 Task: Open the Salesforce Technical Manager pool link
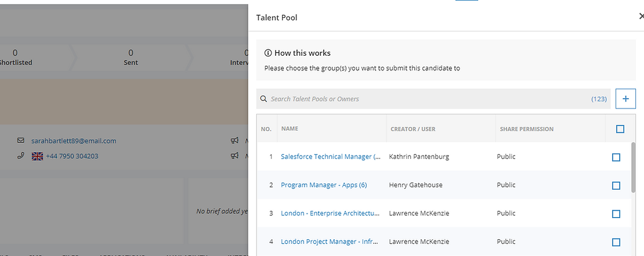[331, 157]
